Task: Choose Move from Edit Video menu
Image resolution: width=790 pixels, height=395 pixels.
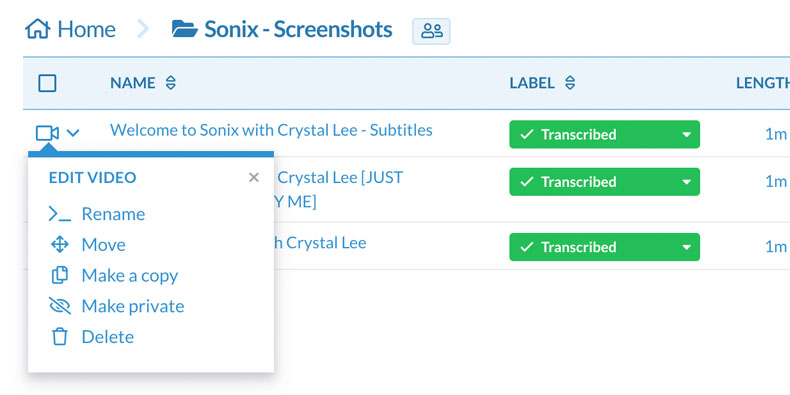Action: tap(103, 245)
